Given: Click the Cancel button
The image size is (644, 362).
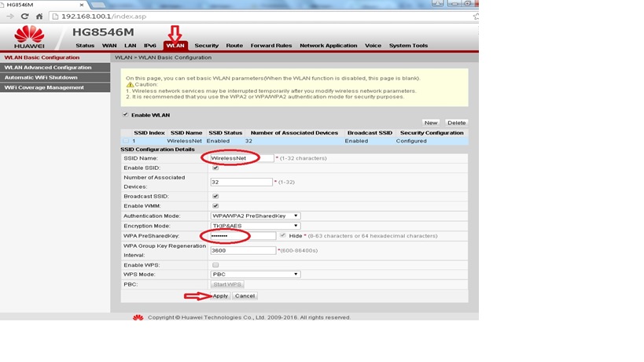Looking at the screenshot, I should [245, 296].
